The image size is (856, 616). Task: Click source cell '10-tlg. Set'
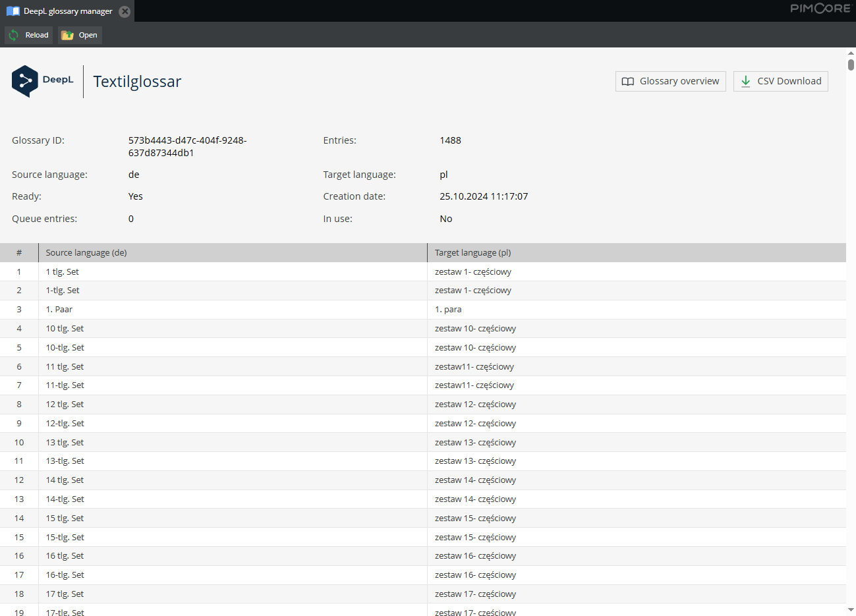233,347
